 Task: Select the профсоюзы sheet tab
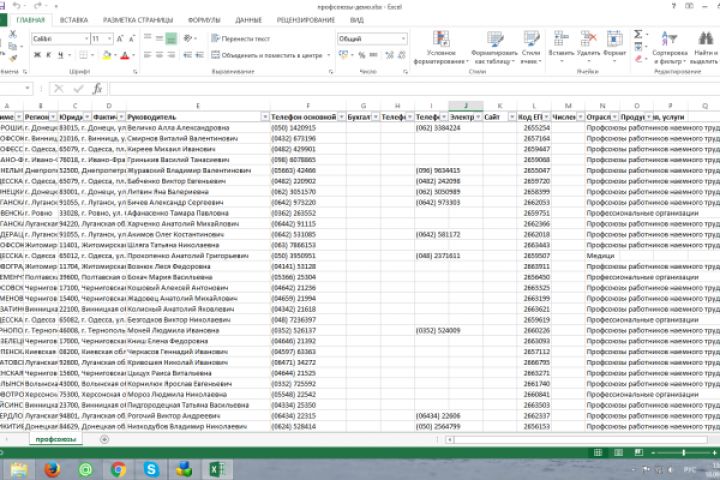point(56,440)
